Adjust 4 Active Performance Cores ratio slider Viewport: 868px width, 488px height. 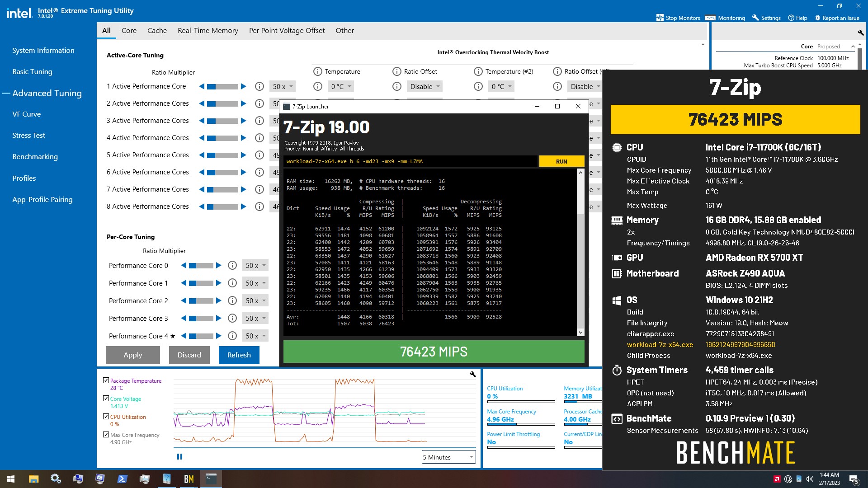click(222, 138)
